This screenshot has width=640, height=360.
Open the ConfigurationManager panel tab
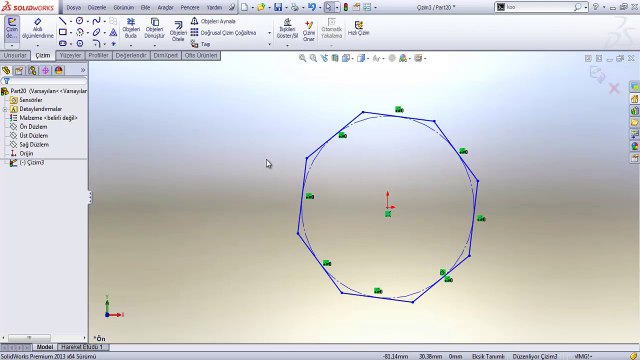click(32, 71)
